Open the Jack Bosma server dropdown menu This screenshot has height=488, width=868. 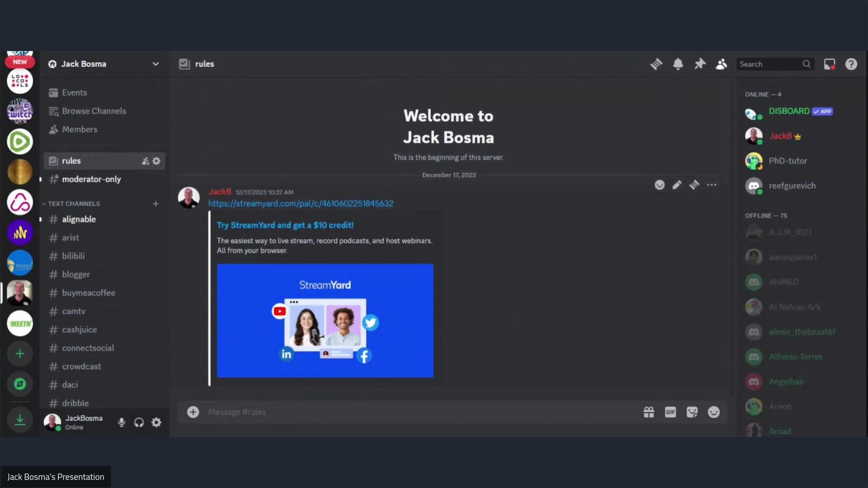[156, 64]
